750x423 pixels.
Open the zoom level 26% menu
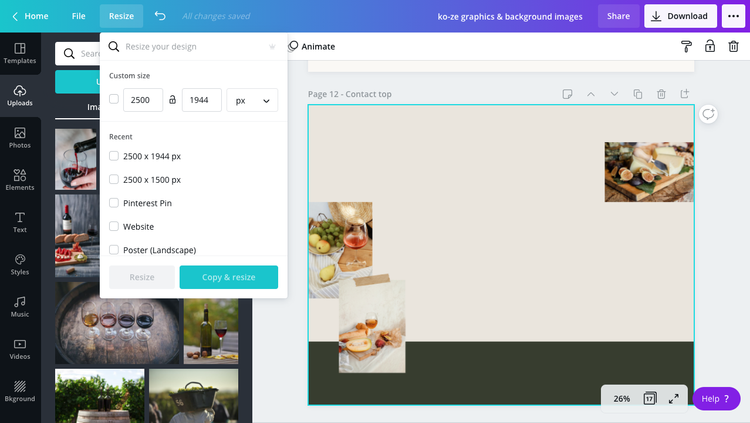click(621, 398)
